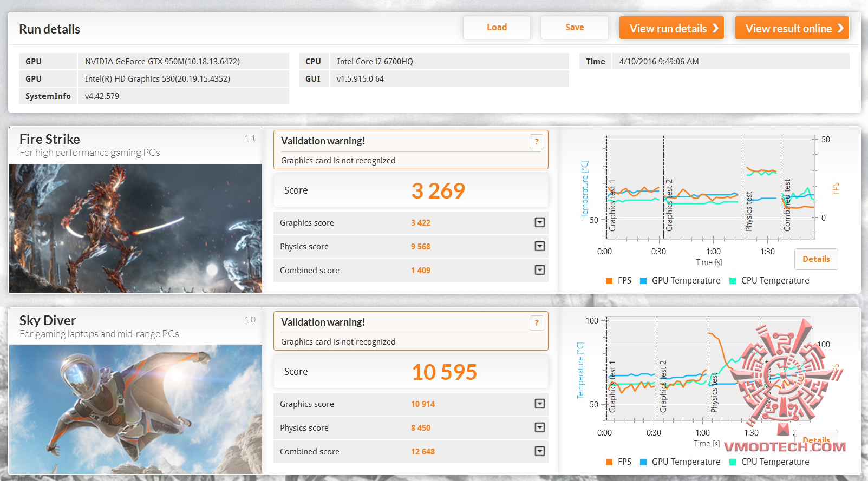868x481 pixels.
Task: Expand the Sky Diver Physics score details
Action: coord(540,427)
